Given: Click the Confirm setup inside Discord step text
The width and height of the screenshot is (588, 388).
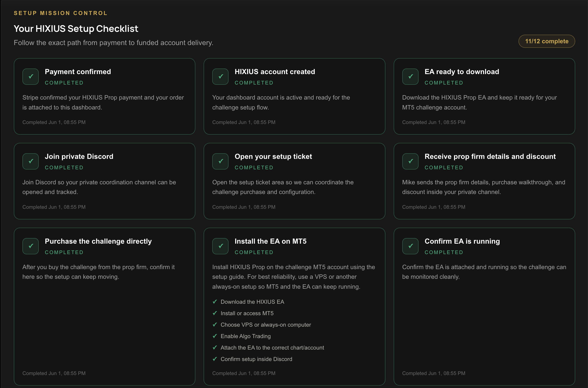Looking at the screenshot, I should (256, 359).
